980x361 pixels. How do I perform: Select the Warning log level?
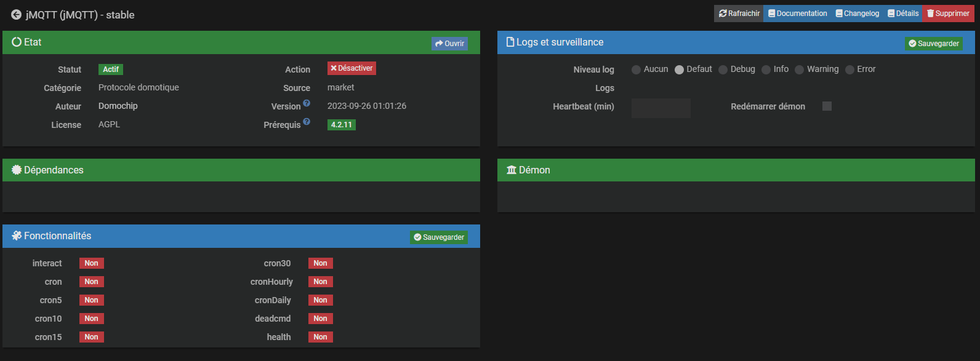point(800,70)
